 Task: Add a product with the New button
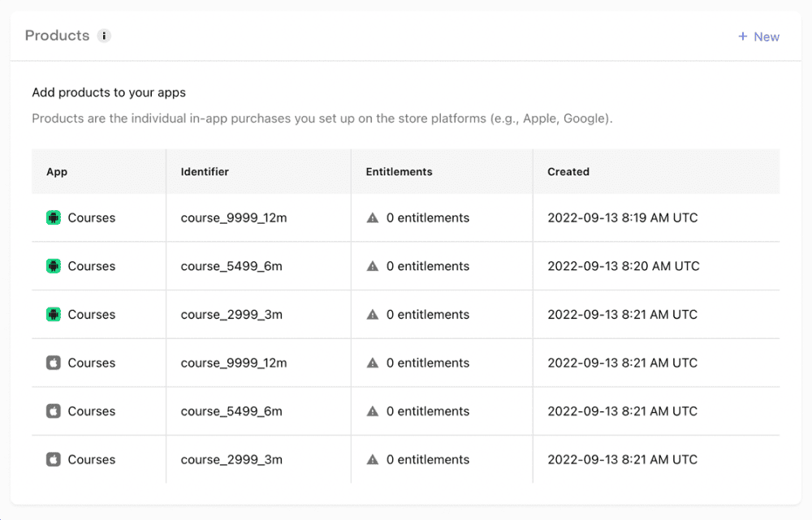click(x=758, y=37)
